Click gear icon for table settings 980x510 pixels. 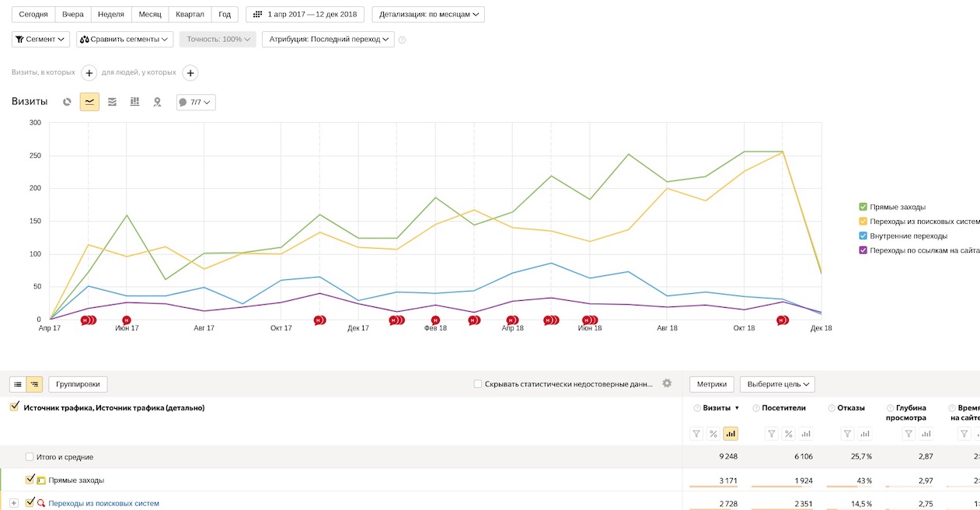(666, 383)
